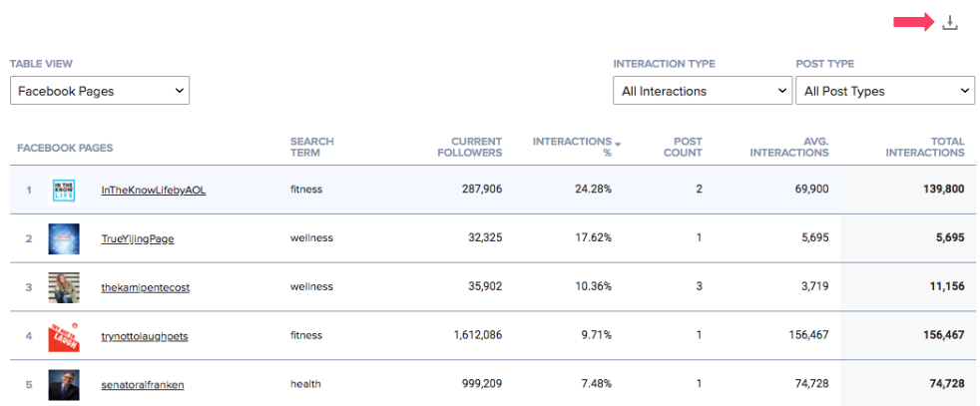
Task: Open InTheKnowLifebyAOL page link
Action: coord(153,190)
